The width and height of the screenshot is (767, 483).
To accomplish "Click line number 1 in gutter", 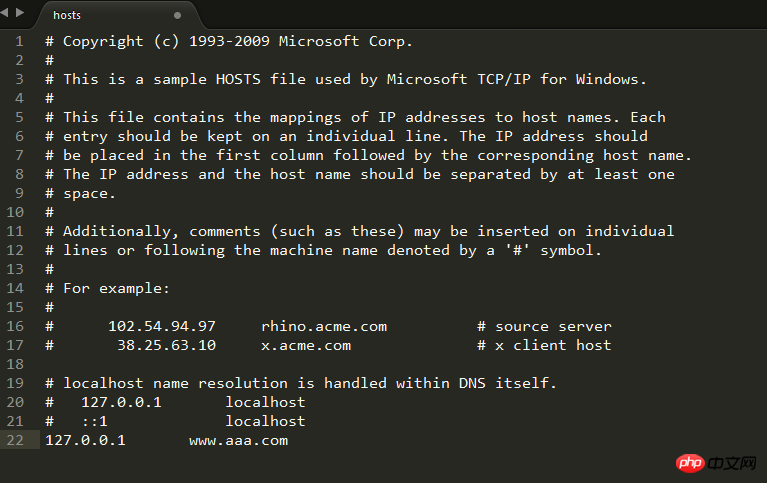I will tap(19, 41).
